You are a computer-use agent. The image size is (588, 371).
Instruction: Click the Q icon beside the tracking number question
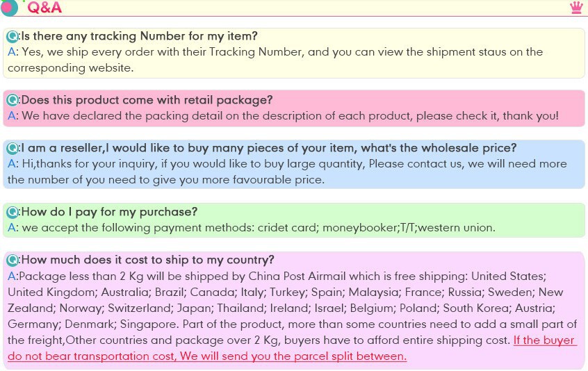(x=13, y=36)
